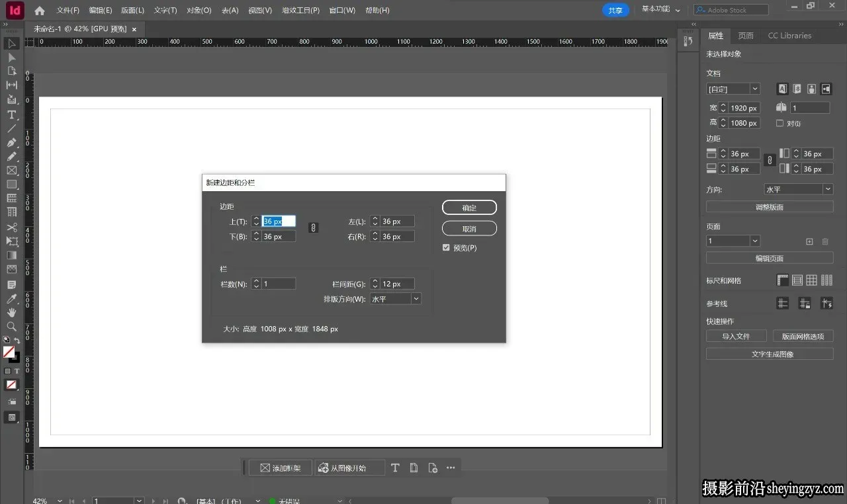
Task: Click the fill color swatch in toolbar
Action: click(x=9, y=352)
